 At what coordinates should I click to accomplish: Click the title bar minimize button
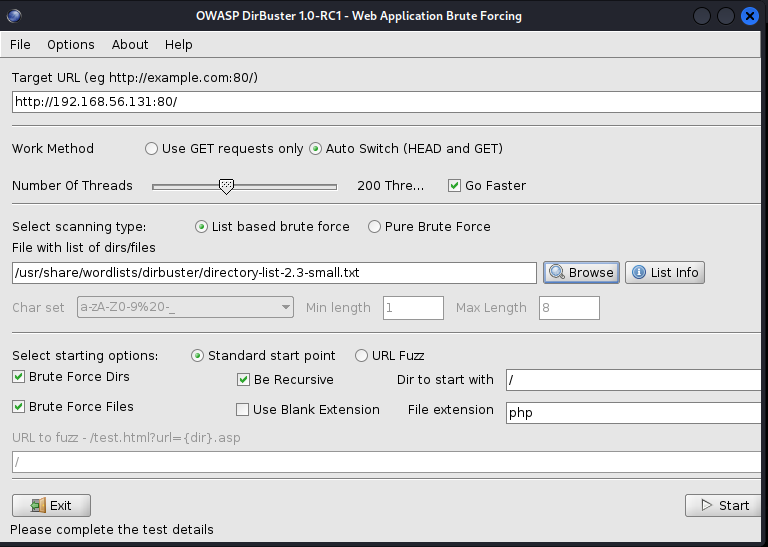tap(702, 16)
